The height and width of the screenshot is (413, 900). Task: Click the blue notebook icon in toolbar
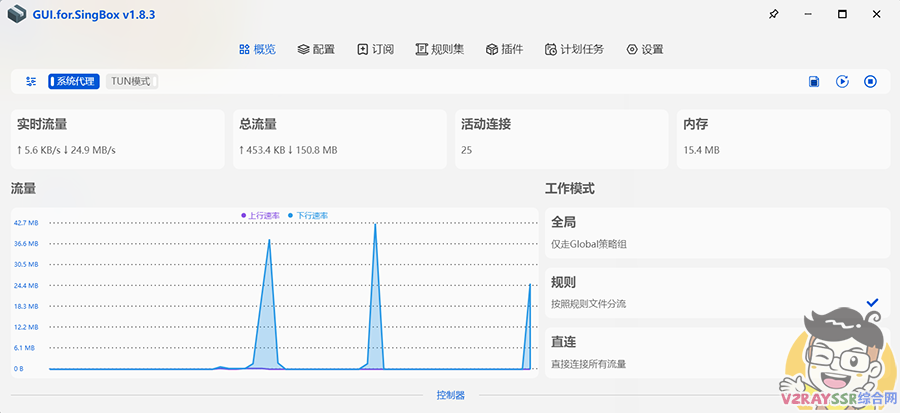click(814, 81)
